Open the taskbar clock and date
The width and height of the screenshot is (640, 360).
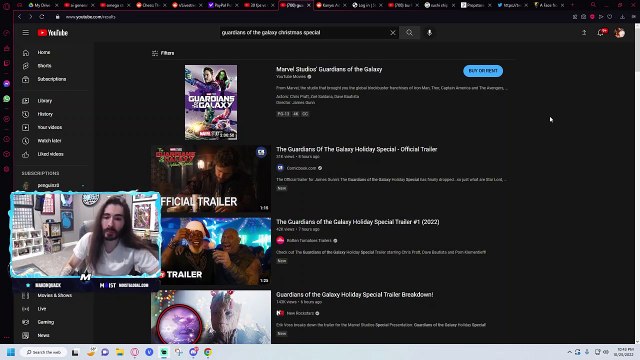pyautogui.click(x=625, y=352)
